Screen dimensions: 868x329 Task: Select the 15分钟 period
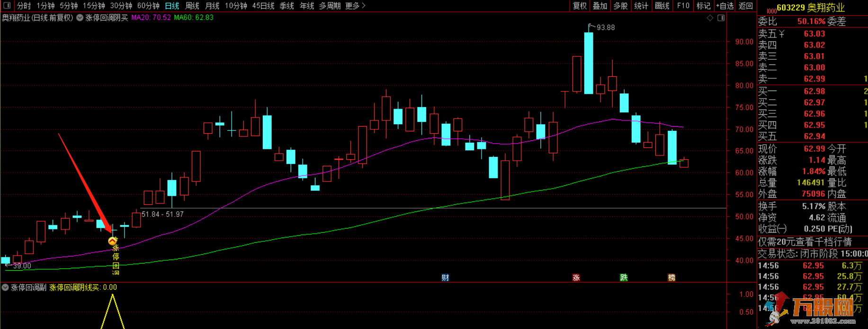pos(94,6)
